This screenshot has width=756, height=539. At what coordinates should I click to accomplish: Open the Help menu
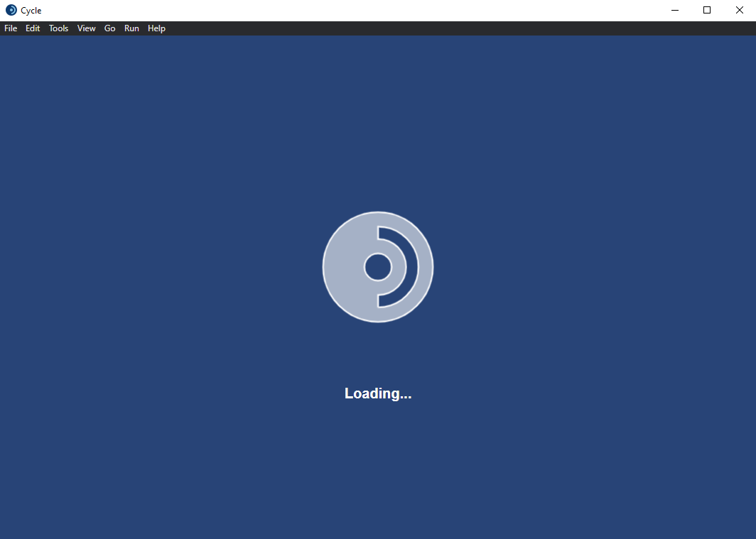(x=157, y=28)
